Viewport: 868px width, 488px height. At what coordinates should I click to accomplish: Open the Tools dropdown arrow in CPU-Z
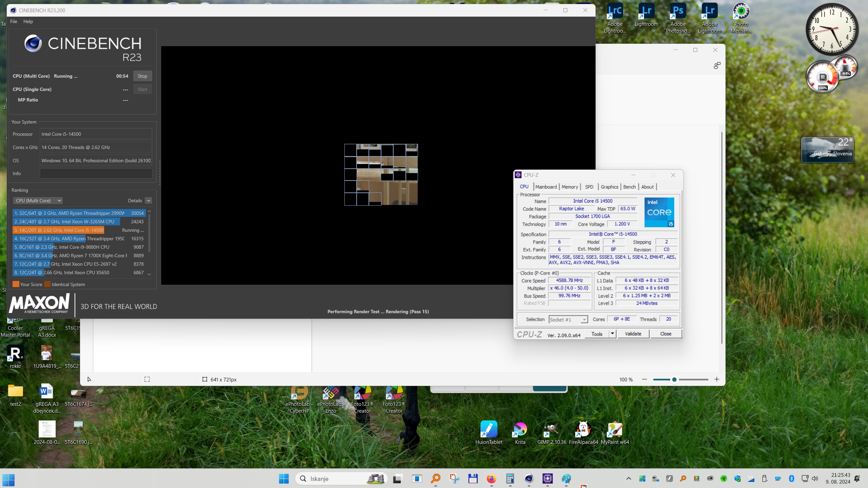[x=612, y=334]
